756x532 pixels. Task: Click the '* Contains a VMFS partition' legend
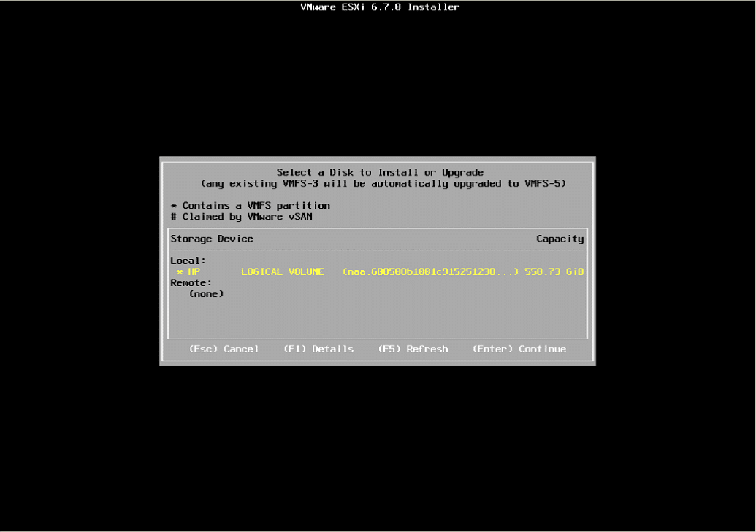pyautogui.click(x=251, y=206)
